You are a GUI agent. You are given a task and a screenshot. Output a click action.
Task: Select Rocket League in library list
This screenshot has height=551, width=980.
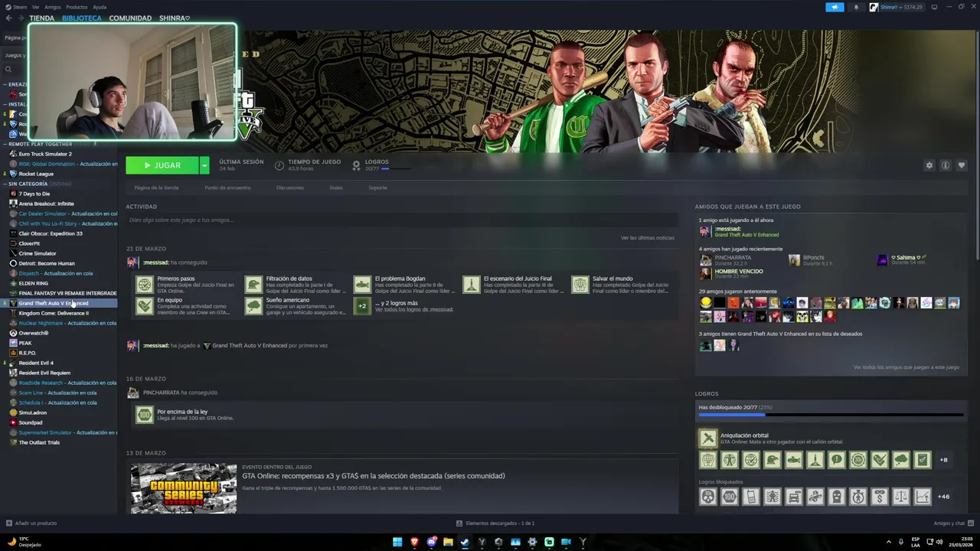coord(36,174)
